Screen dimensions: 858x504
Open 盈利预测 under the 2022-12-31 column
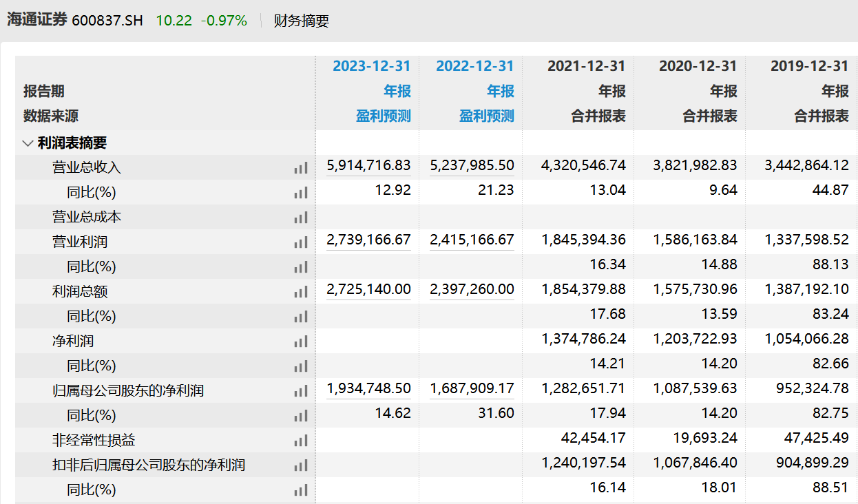[488, 116]
